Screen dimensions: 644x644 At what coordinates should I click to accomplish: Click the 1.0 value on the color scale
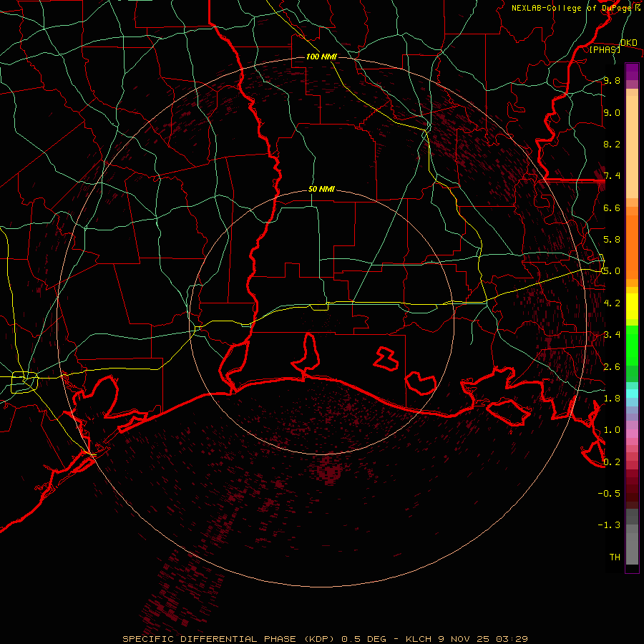(612, 430)
